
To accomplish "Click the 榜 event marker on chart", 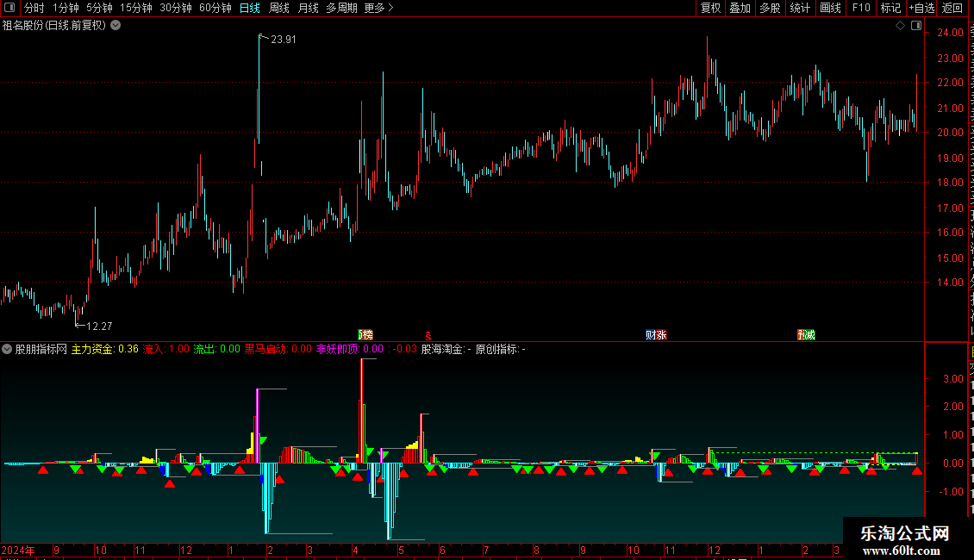I will click(365, 334).
